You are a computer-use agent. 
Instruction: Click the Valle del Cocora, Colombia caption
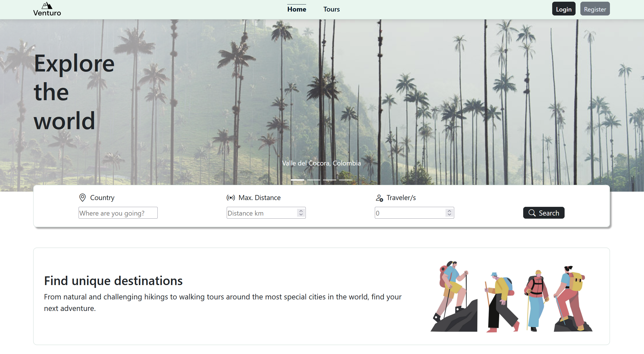[321, 163]
